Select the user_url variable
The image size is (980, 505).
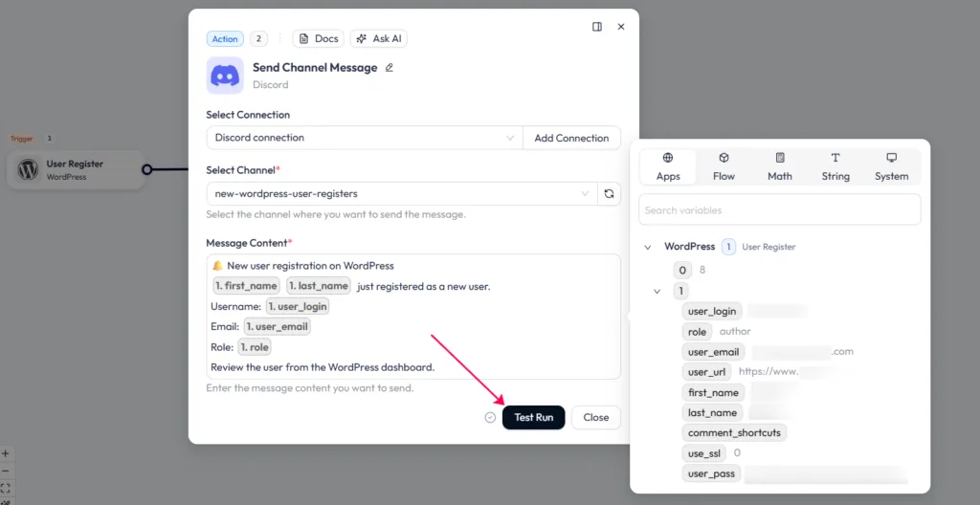click(706, 372)
